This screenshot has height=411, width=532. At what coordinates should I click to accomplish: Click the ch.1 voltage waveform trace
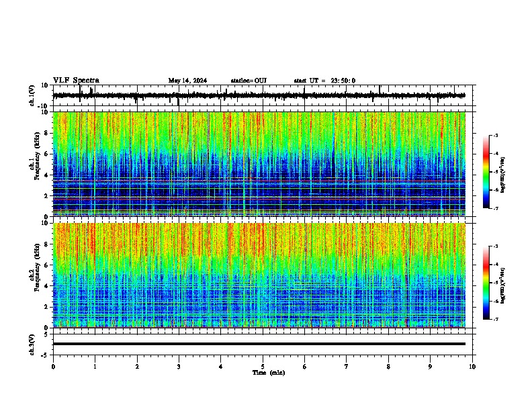[259, 95]
